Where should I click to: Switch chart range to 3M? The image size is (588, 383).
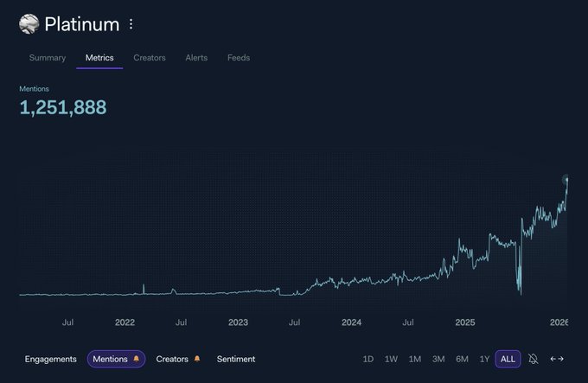click(438, 359)
